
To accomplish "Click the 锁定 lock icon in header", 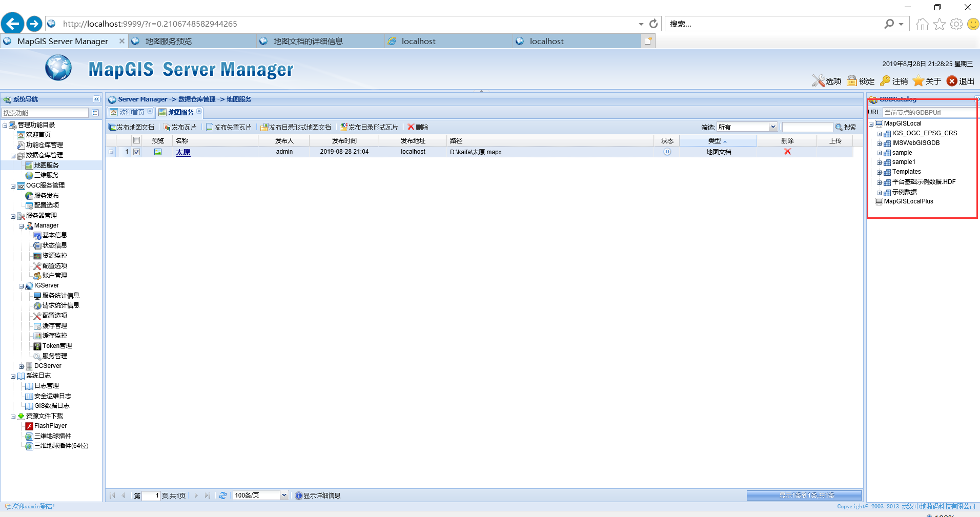I will pyautogui.click(x=852, y=81).
